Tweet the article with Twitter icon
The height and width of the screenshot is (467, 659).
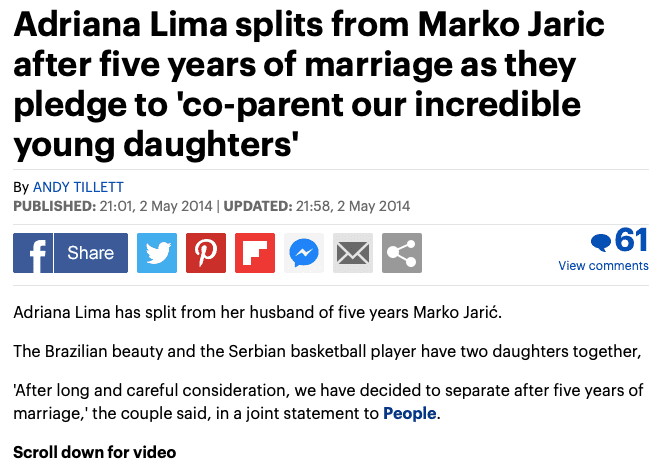(x=157, y=253)
